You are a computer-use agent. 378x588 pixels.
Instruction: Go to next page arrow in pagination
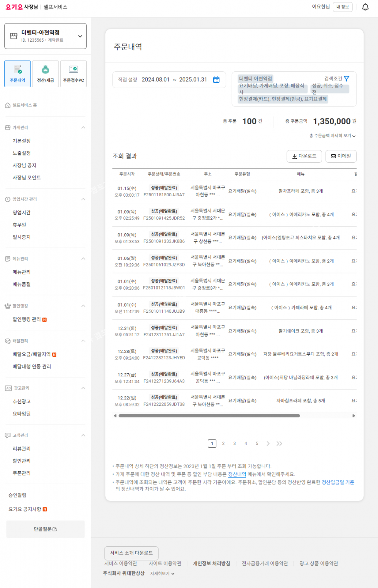coord(268,443)
